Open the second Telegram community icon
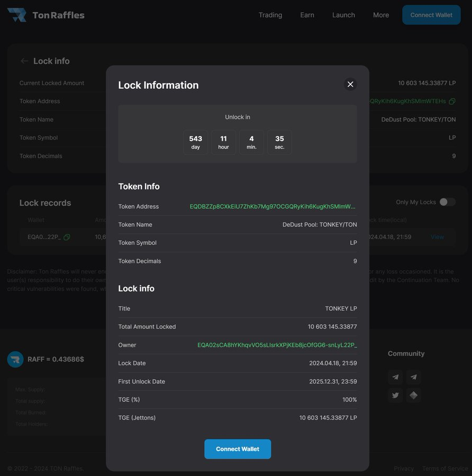 (x=413, y=377)
